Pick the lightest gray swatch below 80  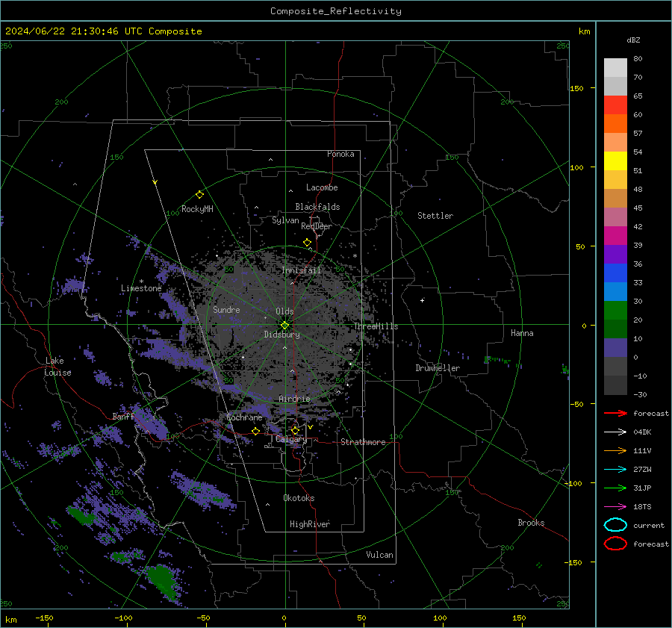point(615,68)
